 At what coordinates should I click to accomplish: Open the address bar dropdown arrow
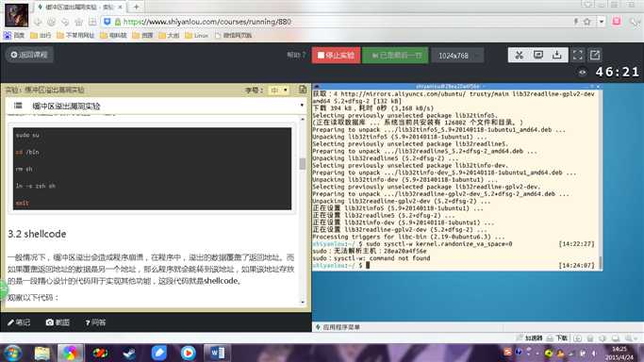pyautogui.click(x=602, y=22)
